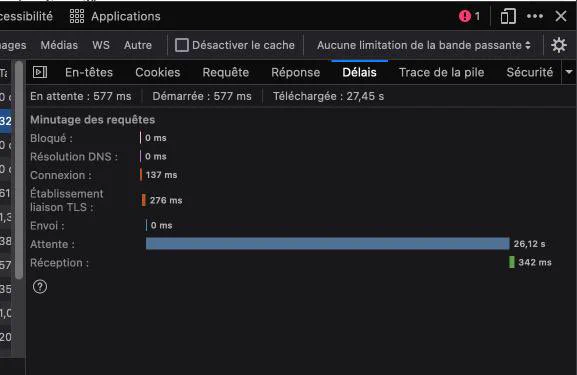Image resolution: width=577 pixels, height=375 pixels.
Task: Click the orange TLS handshake timing bar
Action: coord(144,200)
